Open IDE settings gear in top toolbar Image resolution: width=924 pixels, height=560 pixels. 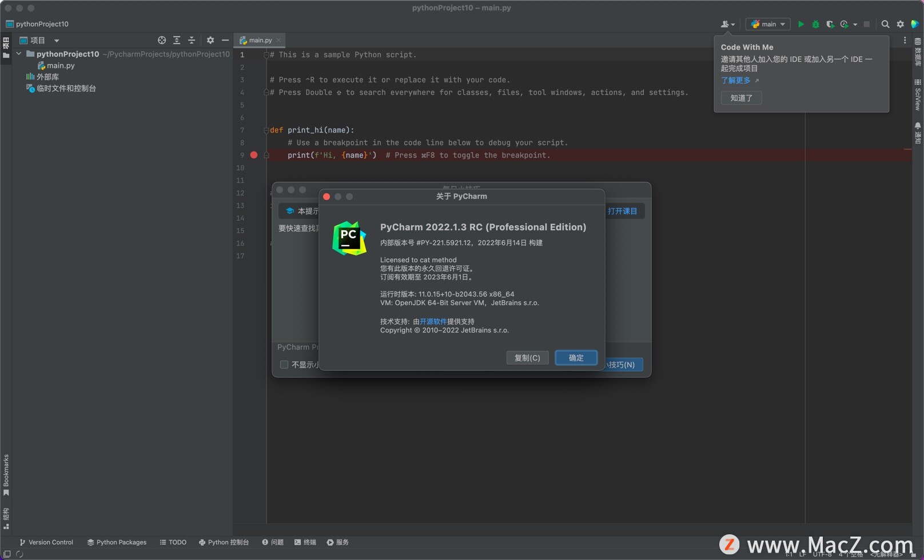[900, 24]
